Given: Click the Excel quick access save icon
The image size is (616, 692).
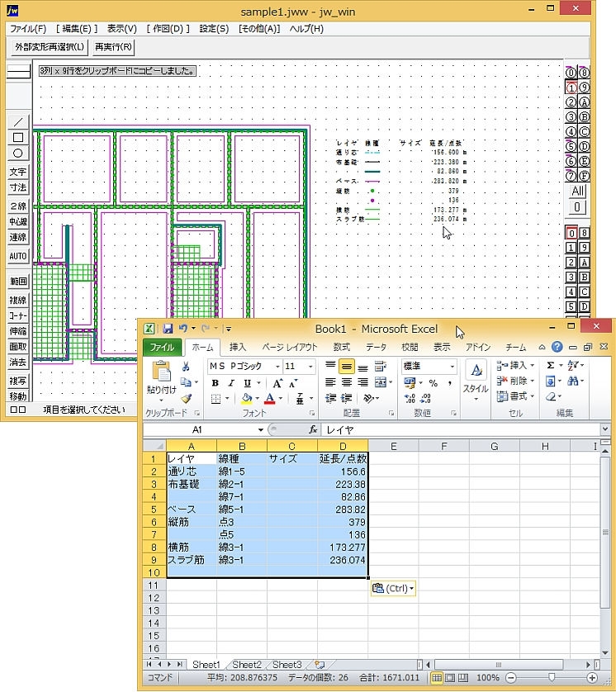Looking at the screenshot, I should click(168, 329).
